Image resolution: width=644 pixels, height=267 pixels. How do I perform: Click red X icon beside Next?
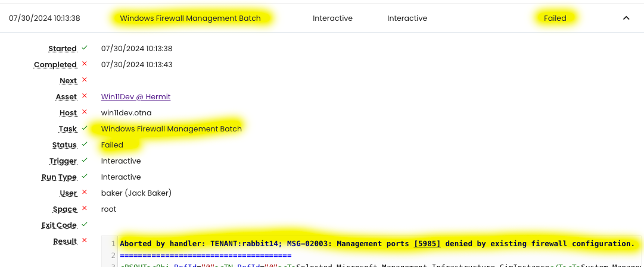(x=85, y=80)
